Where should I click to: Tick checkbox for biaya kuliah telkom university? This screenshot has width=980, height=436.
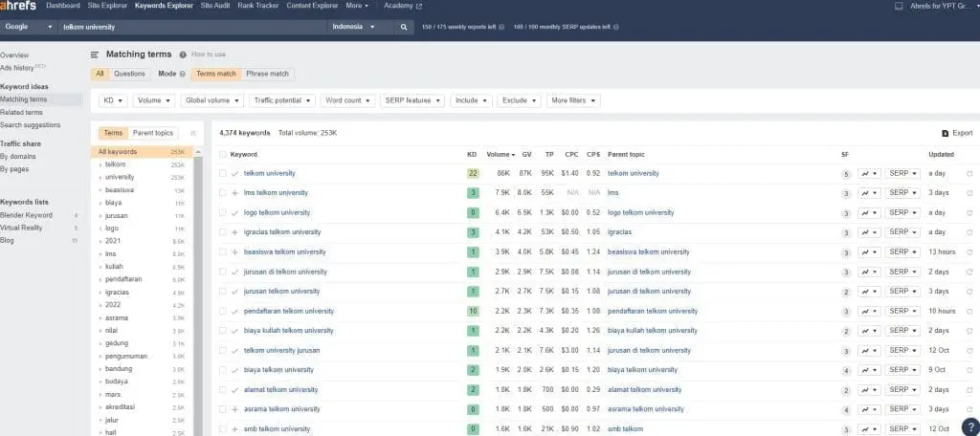point(222,331)
